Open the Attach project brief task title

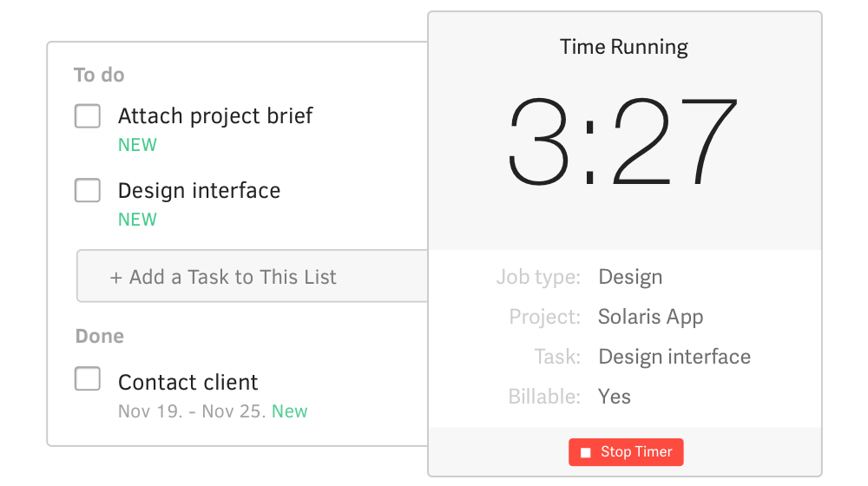pyautogui.click(x=215, y=115)
